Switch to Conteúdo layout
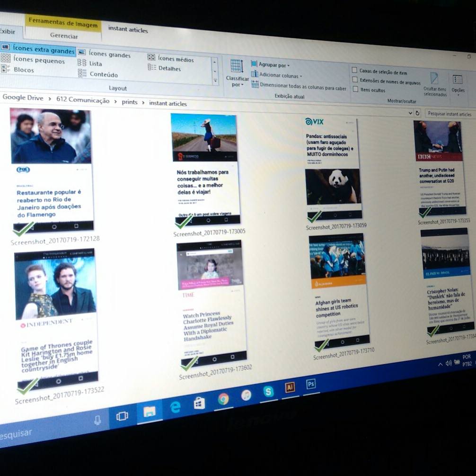 [98, 74]
